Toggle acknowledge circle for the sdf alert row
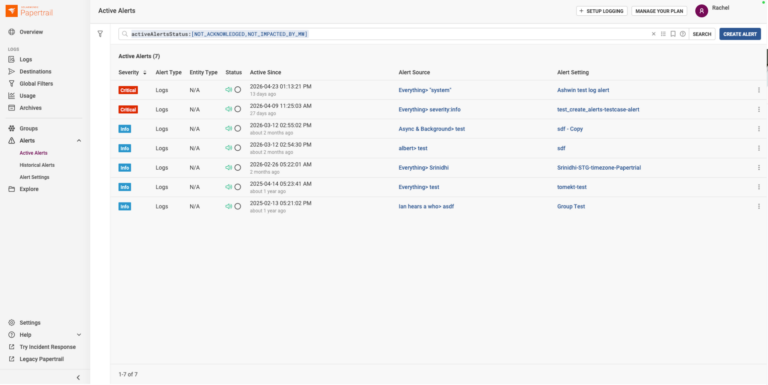 pos(238,148)
